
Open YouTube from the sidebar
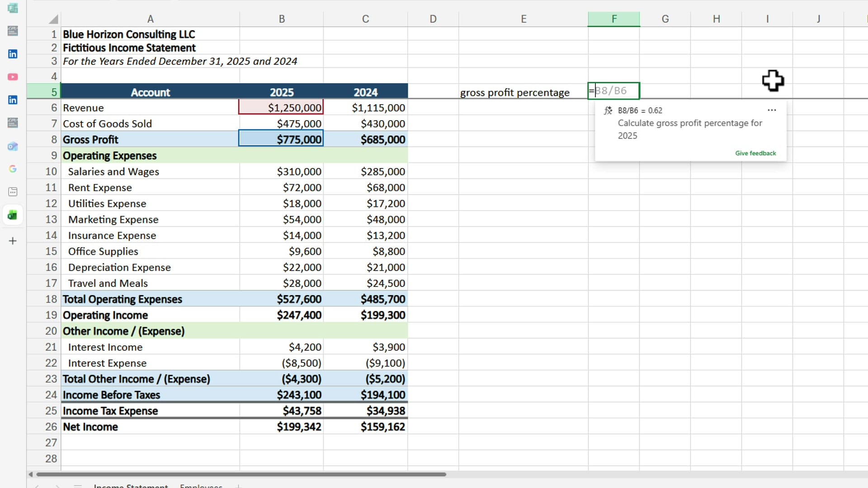click(12, 77)
